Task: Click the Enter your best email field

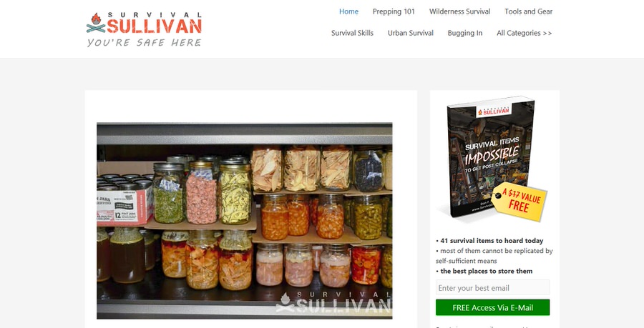Action: (x=492, y=288)
